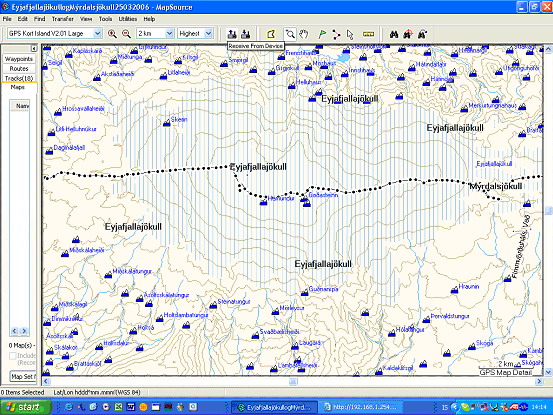Click the Word quick launch icon
Screen dimensions: 553x415
pyautogui.click(x=130, y=407)
